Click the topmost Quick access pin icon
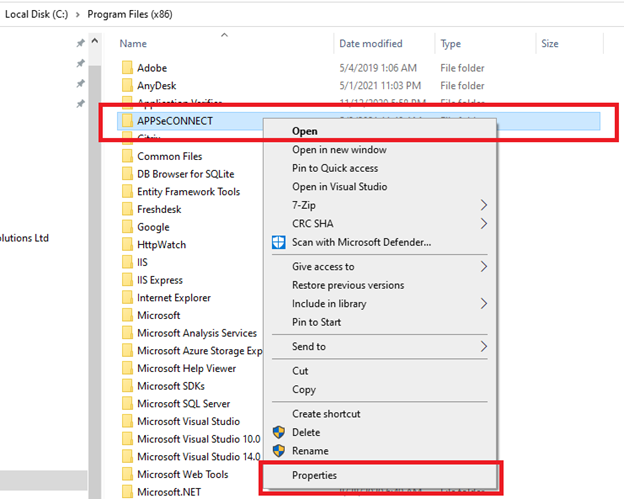Screen dimensions: 624x499 (80, 44)
